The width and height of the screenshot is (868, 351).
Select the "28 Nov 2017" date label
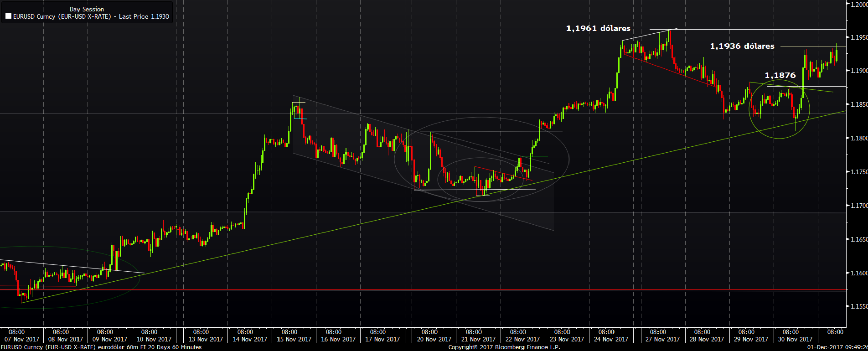[x=707, y=339]
